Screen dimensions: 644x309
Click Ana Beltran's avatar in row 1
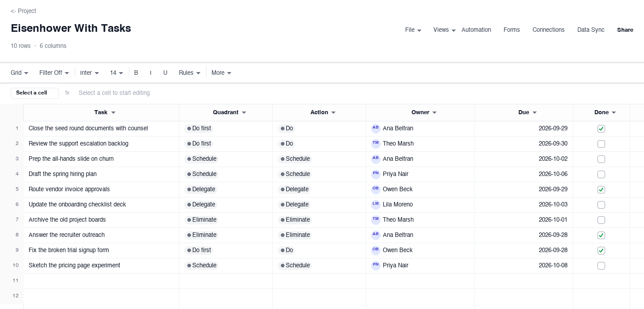tap(376, 129)
